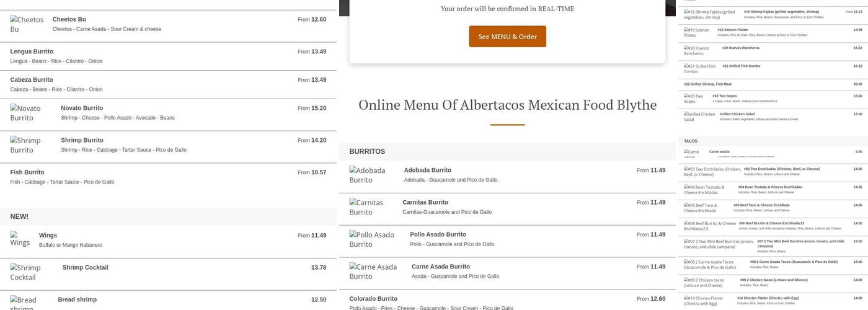This screenshot has height=310, width=868.
Task: Click the Cheetos Bu price From 12.60
Action: coord(312,19)
